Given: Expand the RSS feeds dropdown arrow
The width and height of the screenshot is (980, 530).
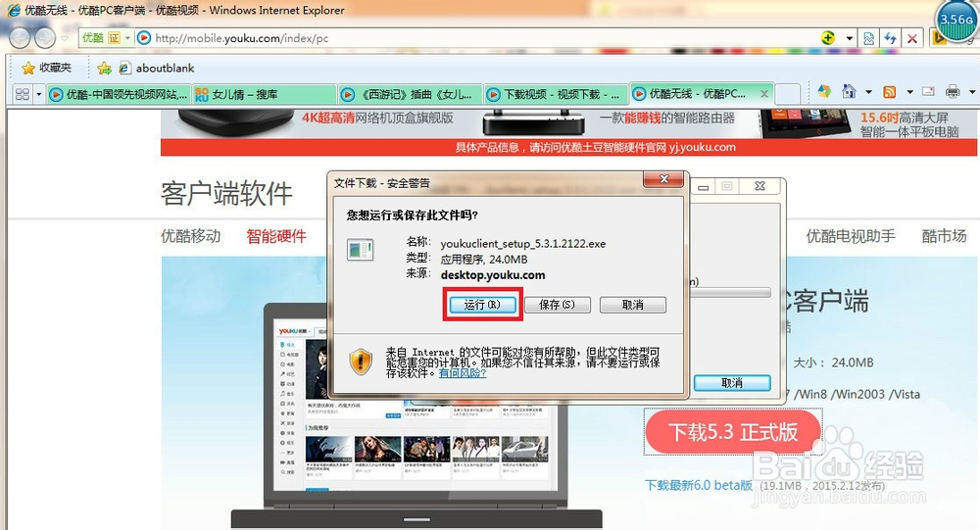Looking at the screenshot, I should click(x=909, y=92).
